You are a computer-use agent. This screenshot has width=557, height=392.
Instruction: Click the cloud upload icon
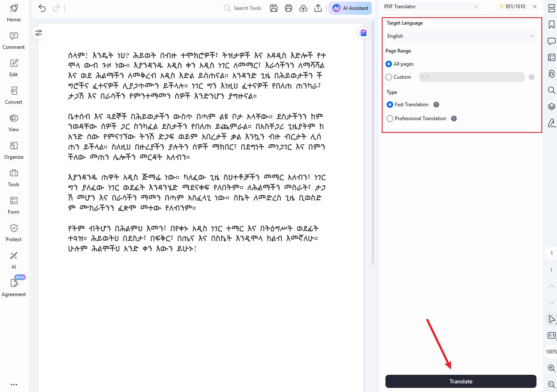[x=303, y=8]
